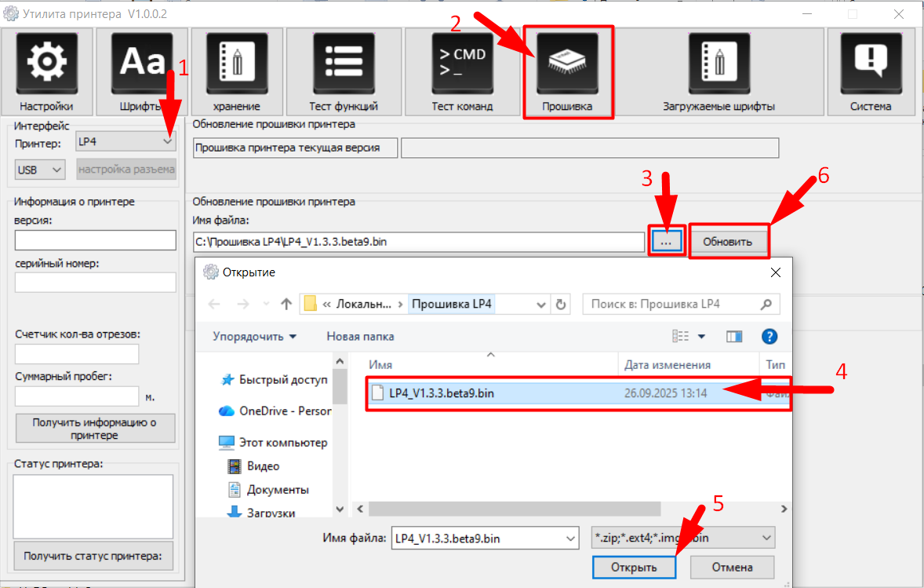Expand the Принтер LP4 dropdown

click(x=126, y=142)
